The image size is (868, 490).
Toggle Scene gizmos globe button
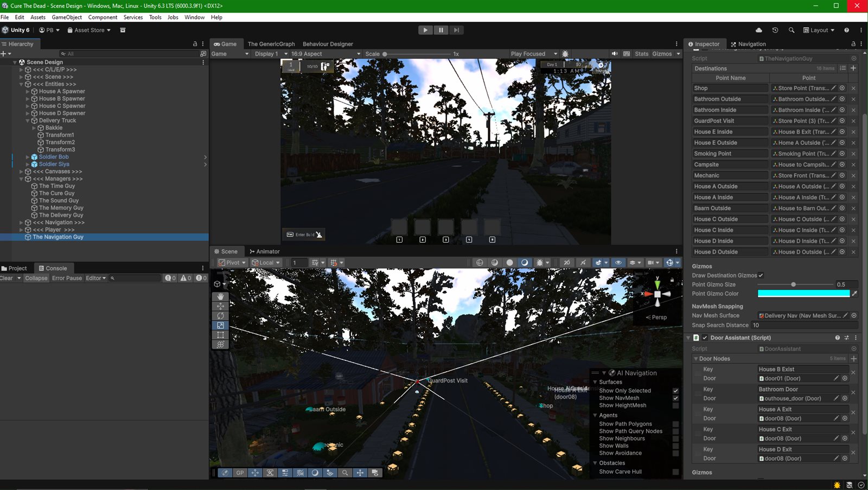[x=670, y=263]
